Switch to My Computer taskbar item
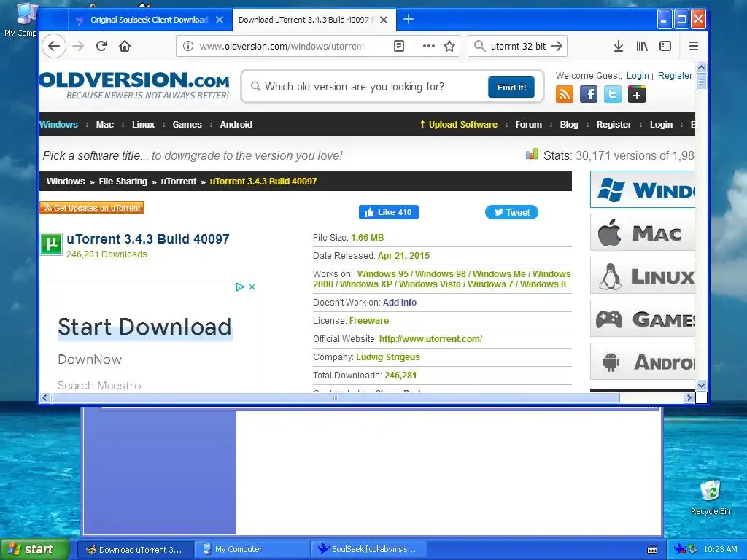 (253, 550)
